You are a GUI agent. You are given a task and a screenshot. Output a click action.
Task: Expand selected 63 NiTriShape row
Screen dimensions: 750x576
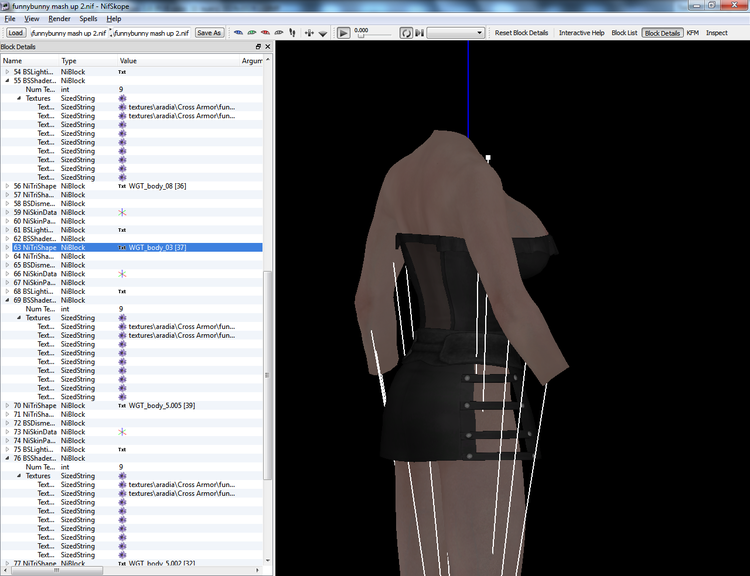[7, 247]
